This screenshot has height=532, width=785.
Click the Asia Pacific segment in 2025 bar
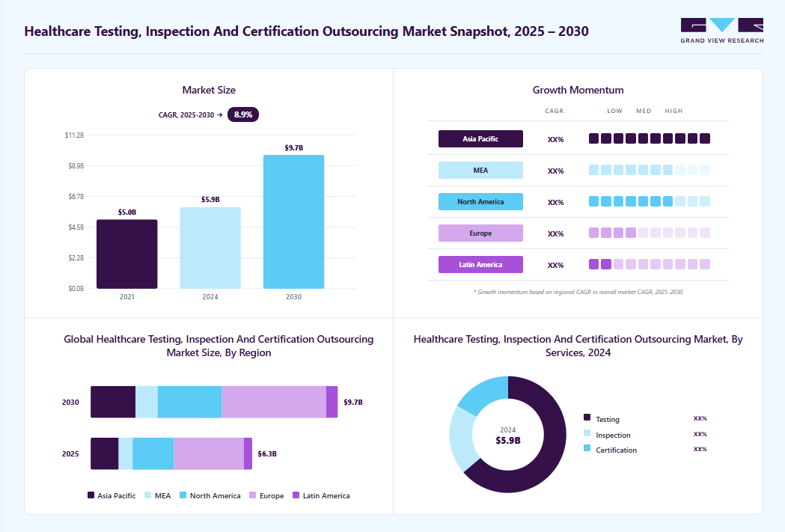(105, 453)
